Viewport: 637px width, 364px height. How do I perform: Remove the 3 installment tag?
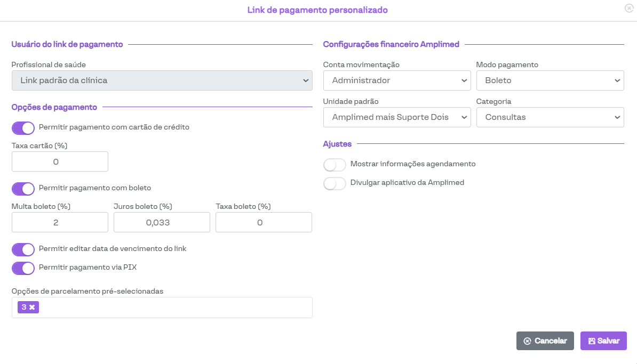tap(32, 308)
